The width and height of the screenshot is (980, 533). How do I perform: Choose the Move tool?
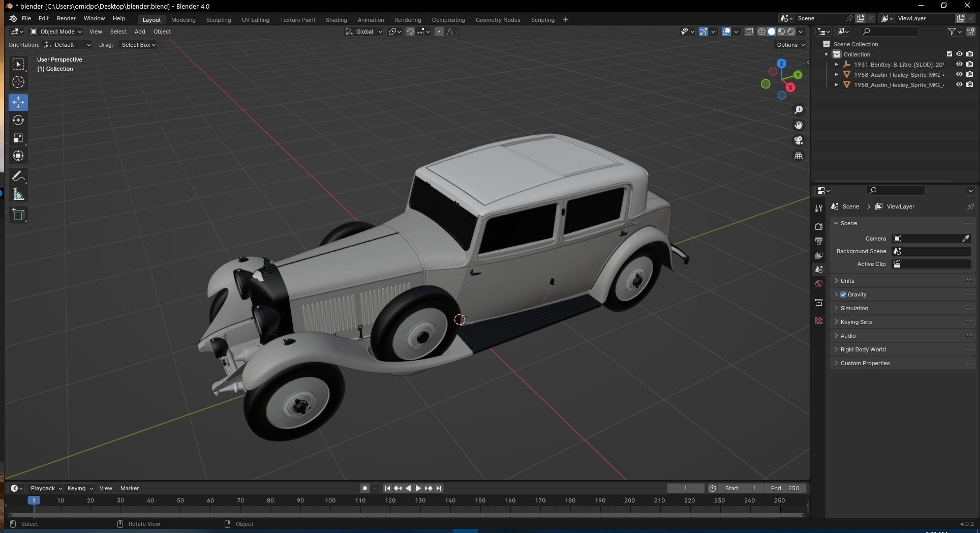18,102
